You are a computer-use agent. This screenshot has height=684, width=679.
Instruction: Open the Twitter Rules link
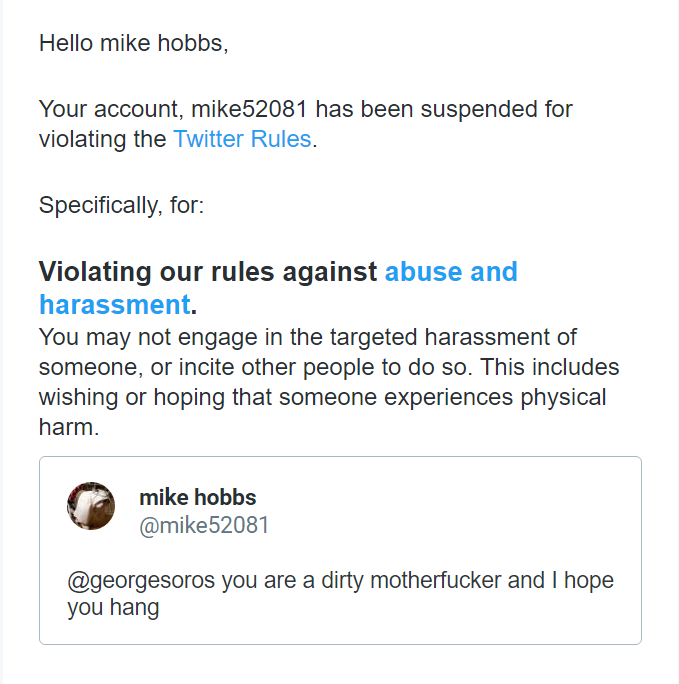click(242, 139)
